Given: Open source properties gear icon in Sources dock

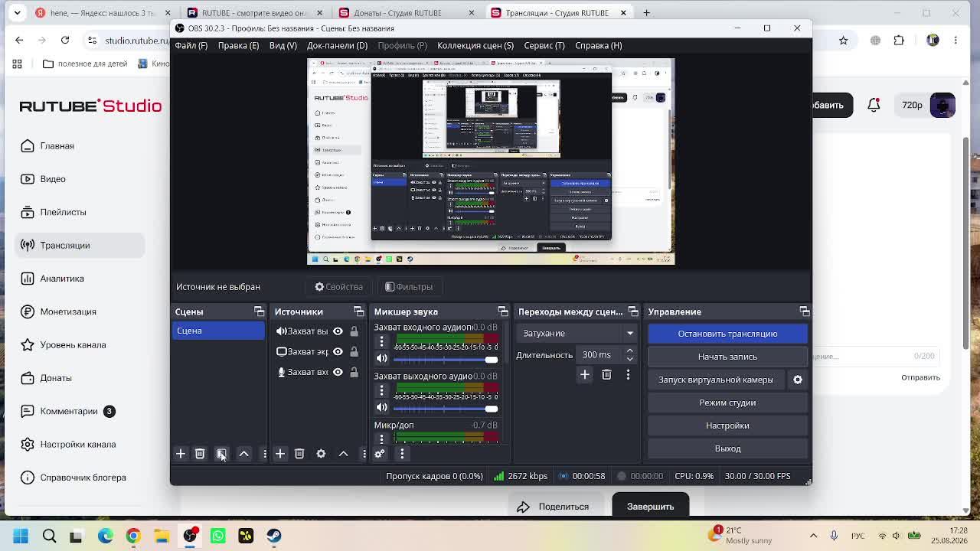Looking at the screenshot, I should point(321,454).
